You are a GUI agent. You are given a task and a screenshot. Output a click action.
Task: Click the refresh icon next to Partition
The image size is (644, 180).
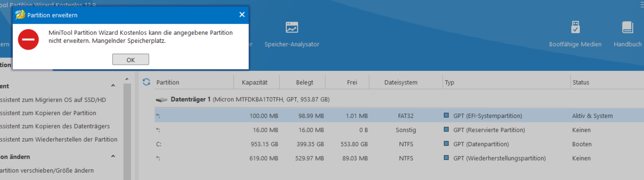coord(146,82)
